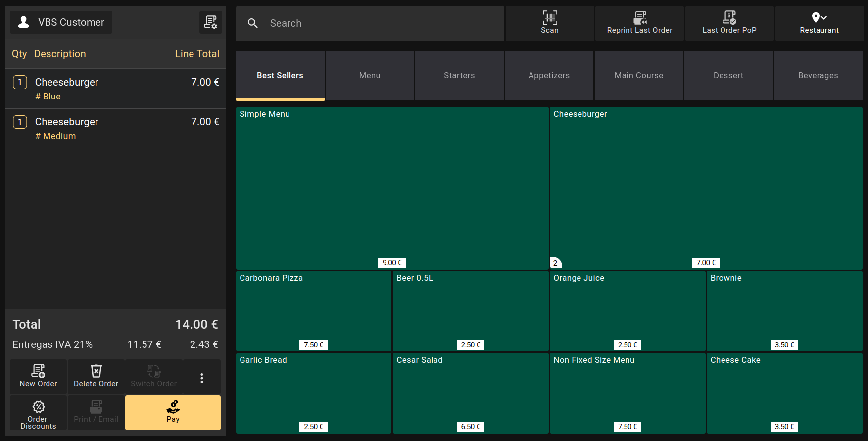The width and height of the screenshot is (868, 441).
Task: Open Last Order PoP
Action: tap(729, 23)
